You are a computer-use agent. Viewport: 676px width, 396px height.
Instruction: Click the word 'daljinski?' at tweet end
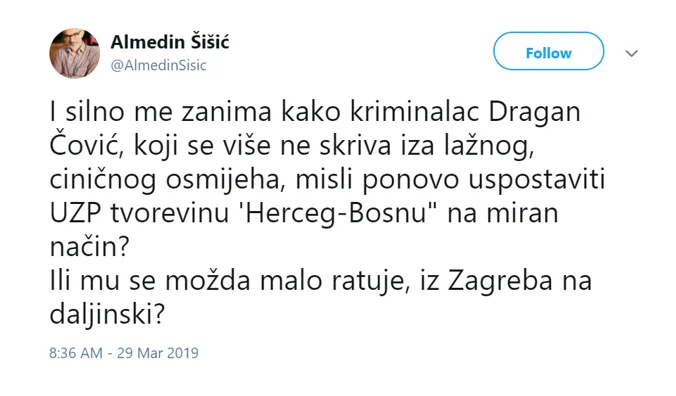[x=107, y=316]
